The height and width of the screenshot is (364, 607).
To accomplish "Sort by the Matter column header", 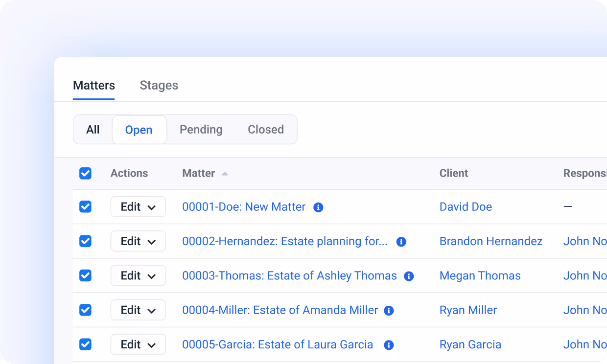I will click(199, 173).
